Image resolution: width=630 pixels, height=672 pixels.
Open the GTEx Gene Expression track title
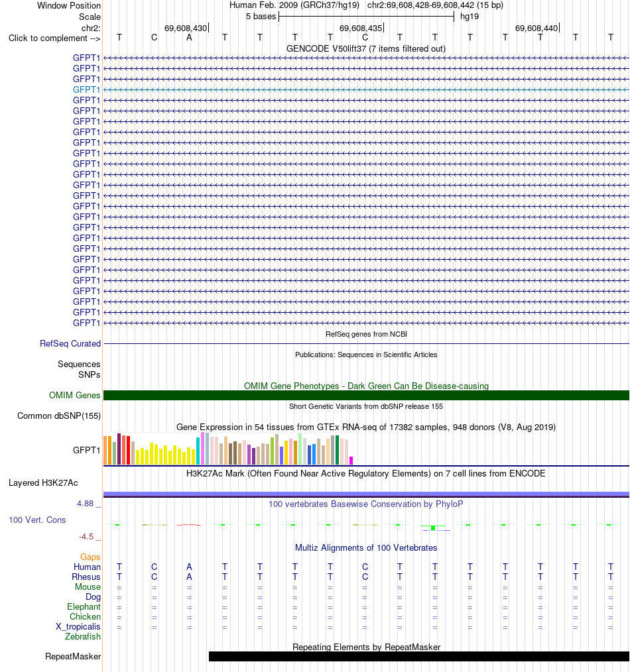point(366,427)
